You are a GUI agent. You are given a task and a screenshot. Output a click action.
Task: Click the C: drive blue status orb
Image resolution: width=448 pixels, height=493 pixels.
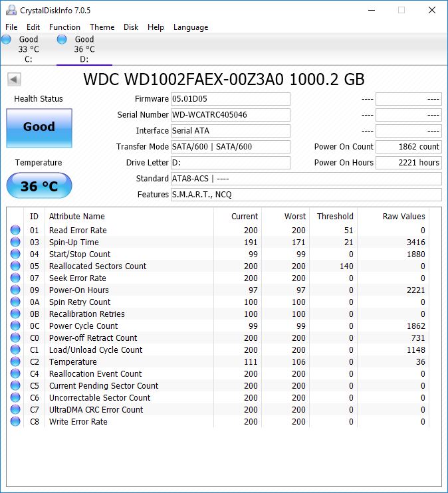click(6, 39)
